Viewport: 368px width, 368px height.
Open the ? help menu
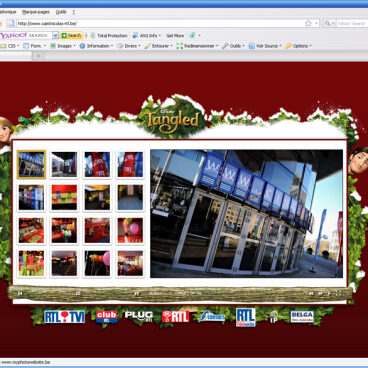pyautogui.click(x=74, y=12)
